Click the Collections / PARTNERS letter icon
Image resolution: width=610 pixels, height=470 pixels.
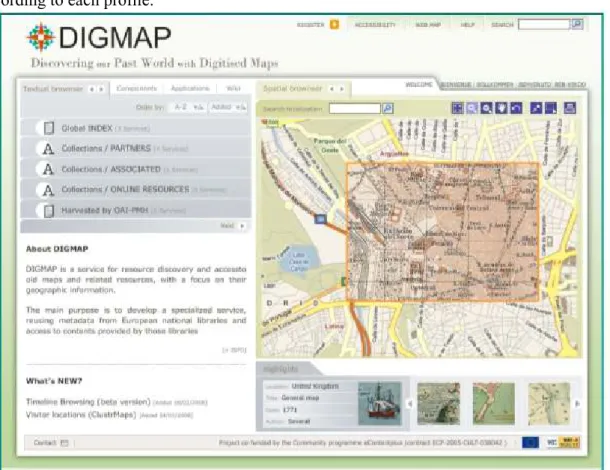click(x=48, y=149)
